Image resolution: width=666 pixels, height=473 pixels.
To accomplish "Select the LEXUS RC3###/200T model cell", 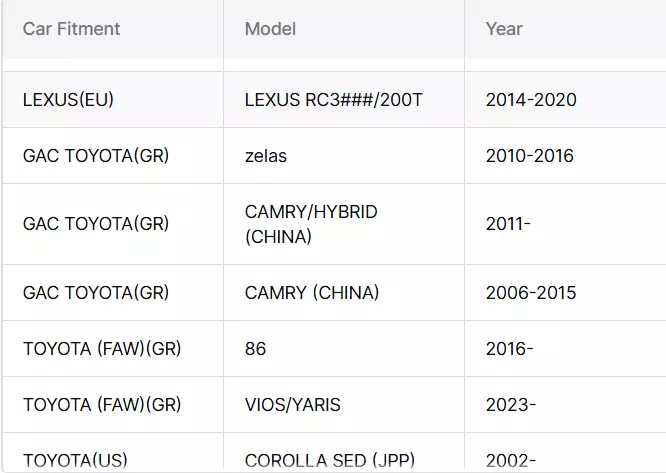I will 344,100.
